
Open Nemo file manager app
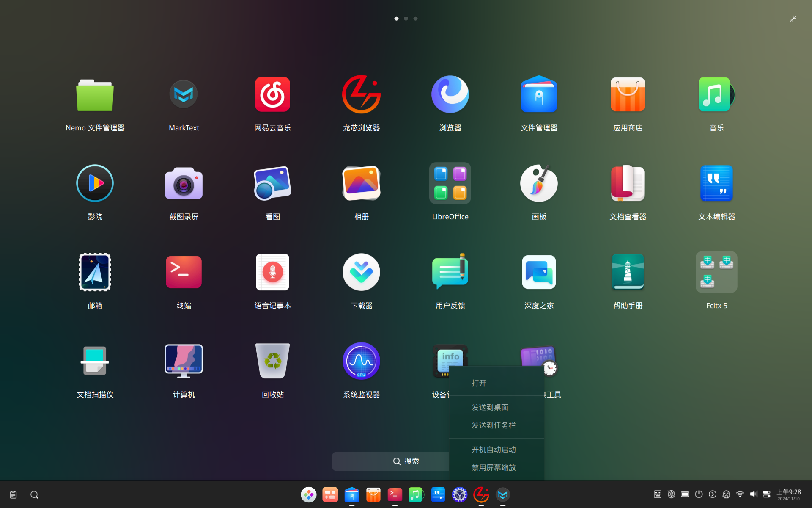95,95
